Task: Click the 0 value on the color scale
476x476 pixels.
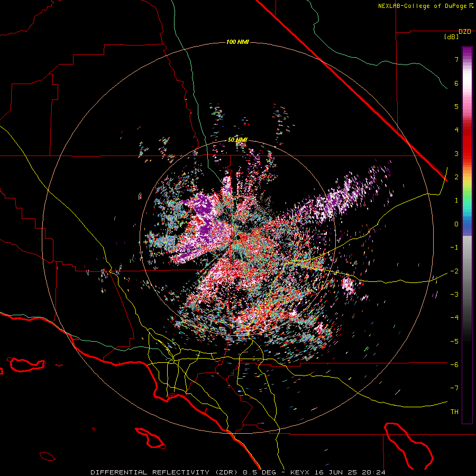Action: [x=456, y=224]
